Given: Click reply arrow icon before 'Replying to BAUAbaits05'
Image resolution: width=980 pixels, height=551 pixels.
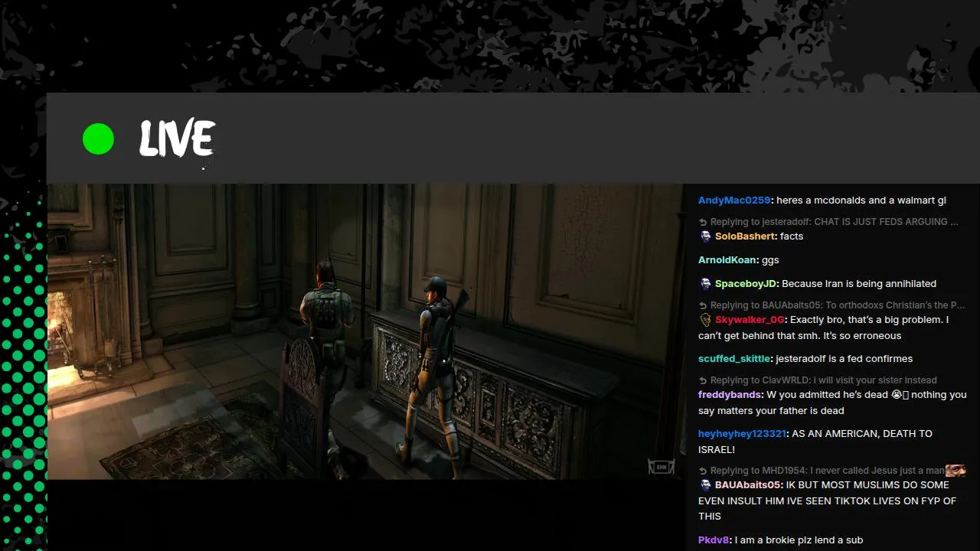Looking at the screenshot, I should tap(703, 305).
